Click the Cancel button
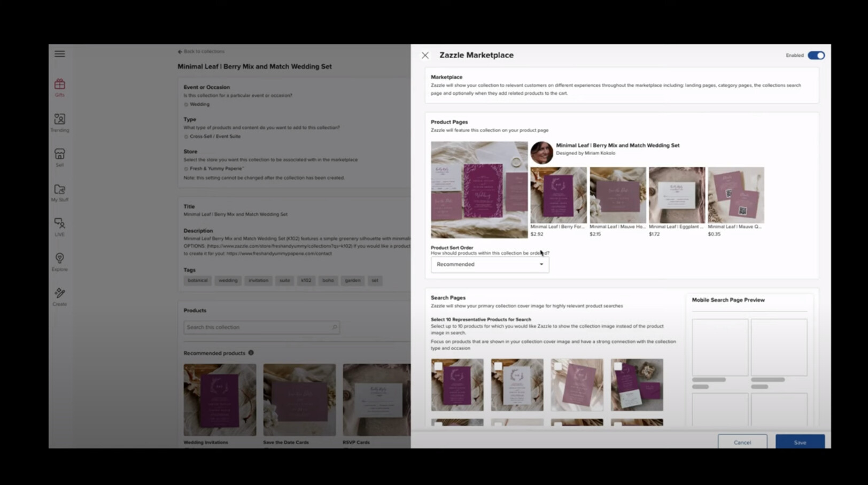The width and height of the screenshot is (868, 485). [742, 442]
